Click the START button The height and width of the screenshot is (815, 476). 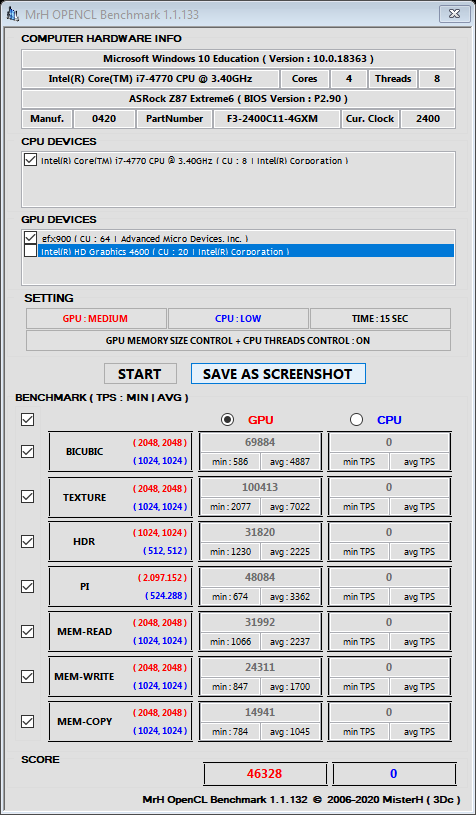click(140, 374)
